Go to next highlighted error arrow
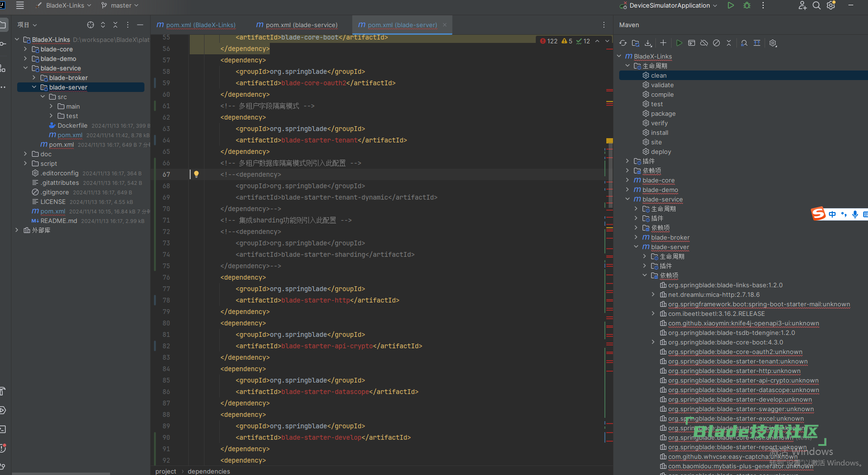Image resolution: width=868 pixels, height=475 pixels. click(x=607, y=41)
